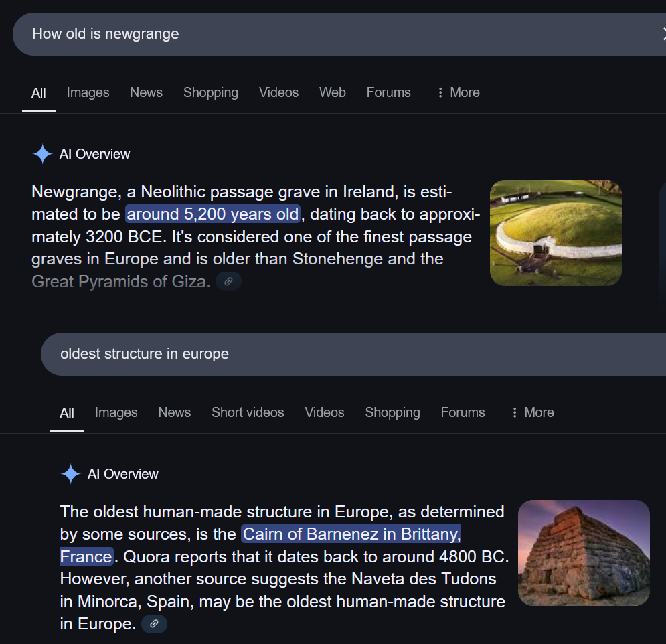Click the AI Overview sparkle icon above Barnenez answer
Viewport: 666px width, 644px height.
pyautogui.click(x=70, y=474)
